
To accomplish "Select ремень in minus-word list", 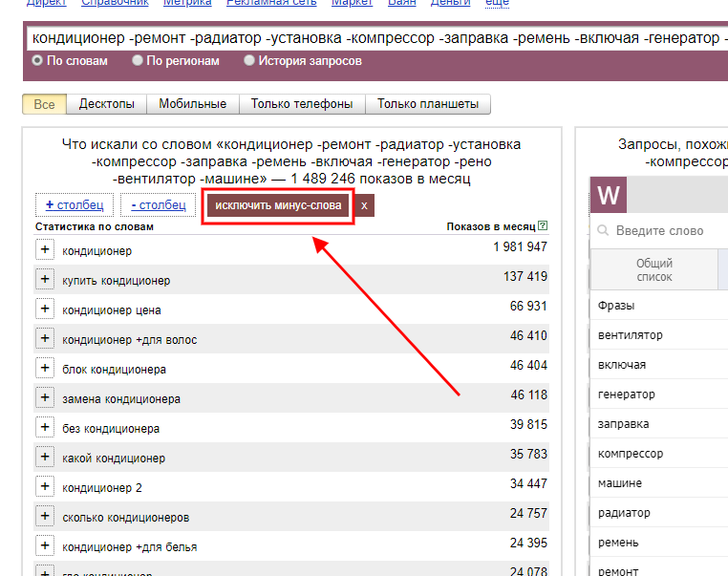I will [x=659, y=543].
